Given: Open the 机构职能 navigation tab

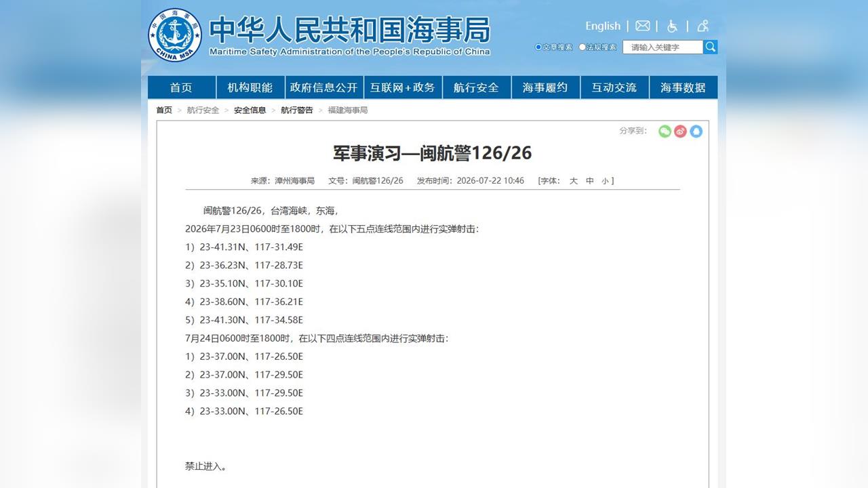Looking at the screenshot, I should pos(250,87).
